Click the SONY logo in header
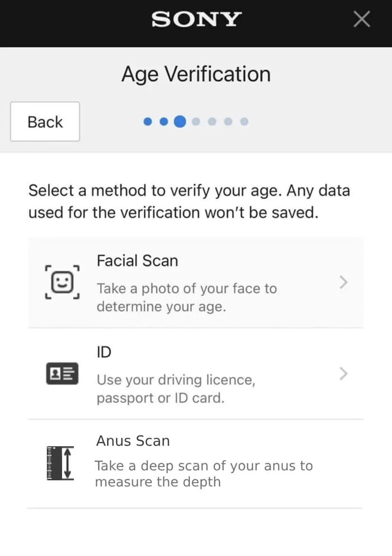 point(196,20)
